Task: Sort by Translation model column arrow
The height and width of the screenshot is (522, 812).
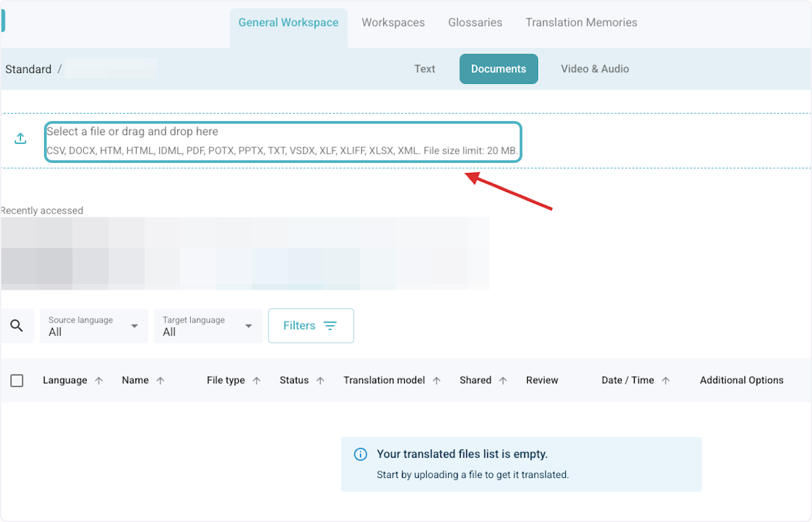Action: click(x=436, y=381)
